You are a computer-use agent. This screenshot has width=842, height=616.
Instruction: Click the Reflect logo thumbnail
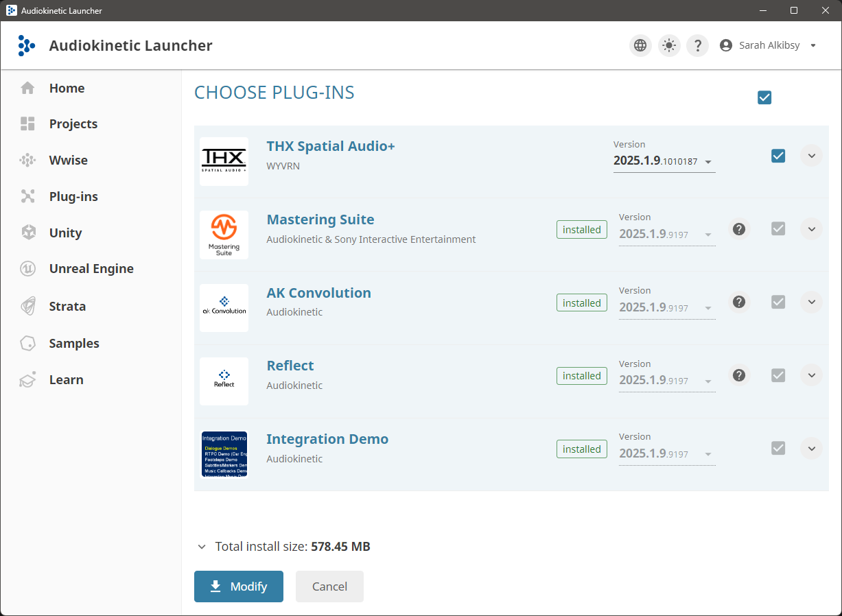[x=224, y=381]
